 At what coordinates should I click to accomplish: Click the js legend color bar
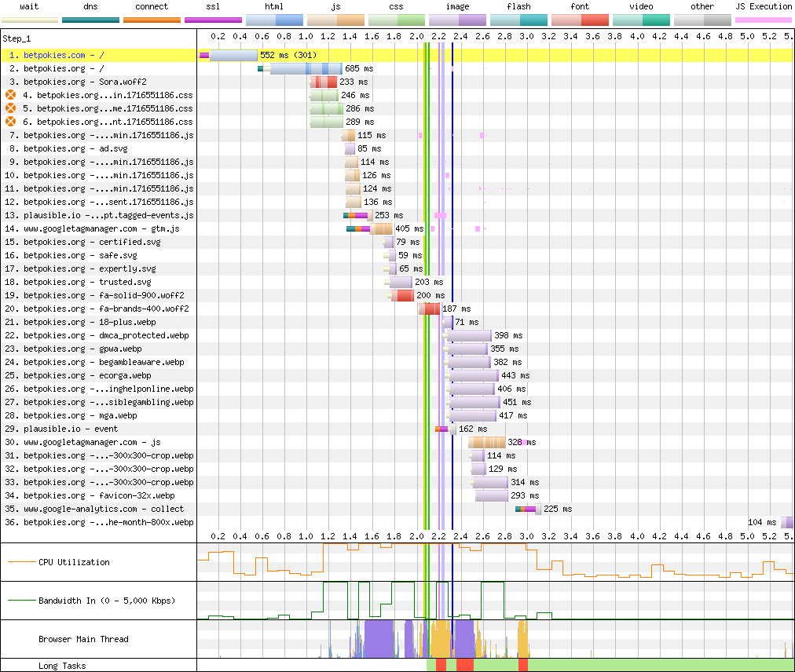335,20
